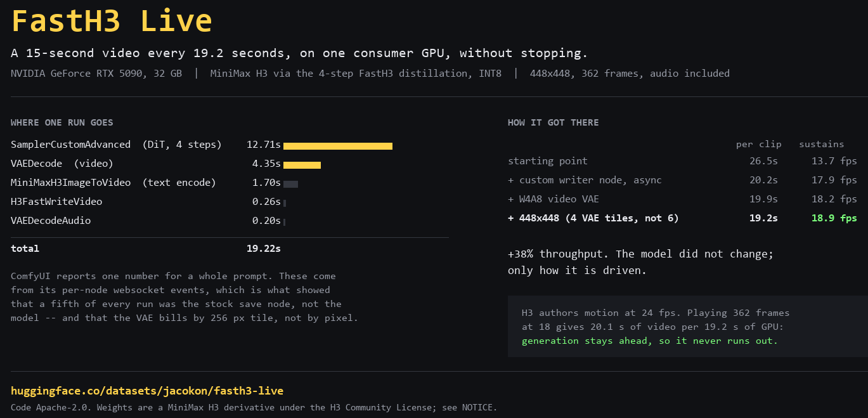Select the H3FastWriteVideo row label

pyautogui.click(x=56, y=202)
